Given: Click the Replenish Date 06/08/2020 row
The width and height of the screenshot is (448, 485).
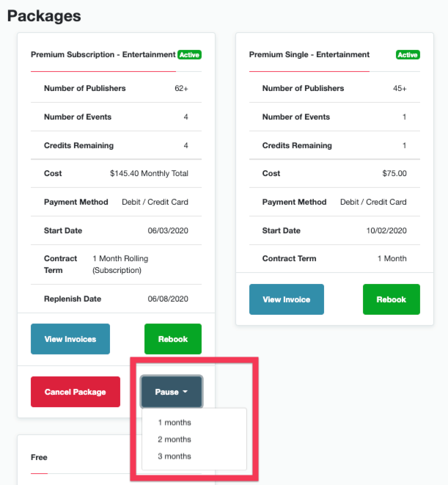Looking at the screenshot, I should point(117,299).
